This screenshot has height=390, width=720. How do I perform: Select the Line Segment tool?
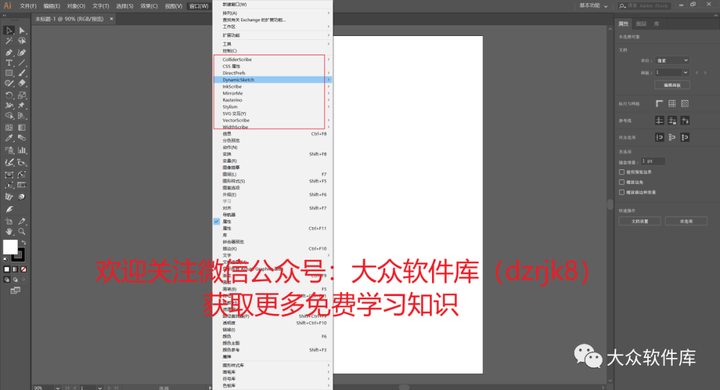coord(22,63)
